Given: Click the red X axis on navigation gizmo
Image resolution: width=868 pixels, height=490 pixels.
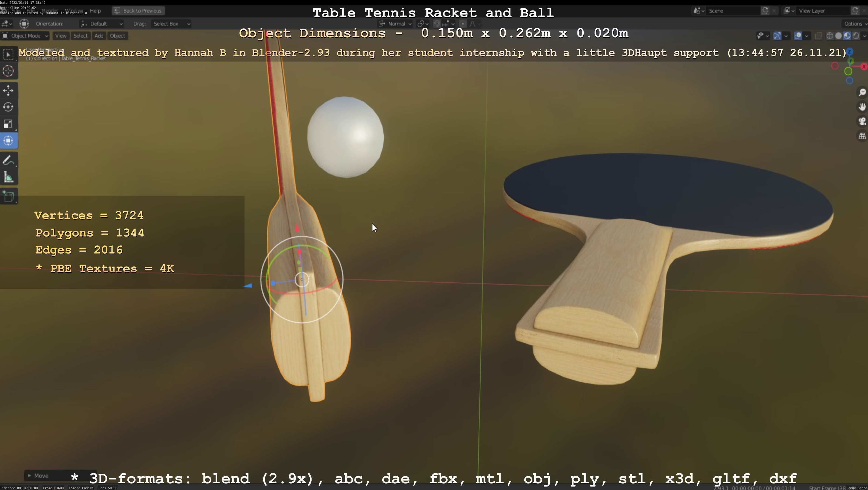Looking at the screenshot, I should (864, 66).
